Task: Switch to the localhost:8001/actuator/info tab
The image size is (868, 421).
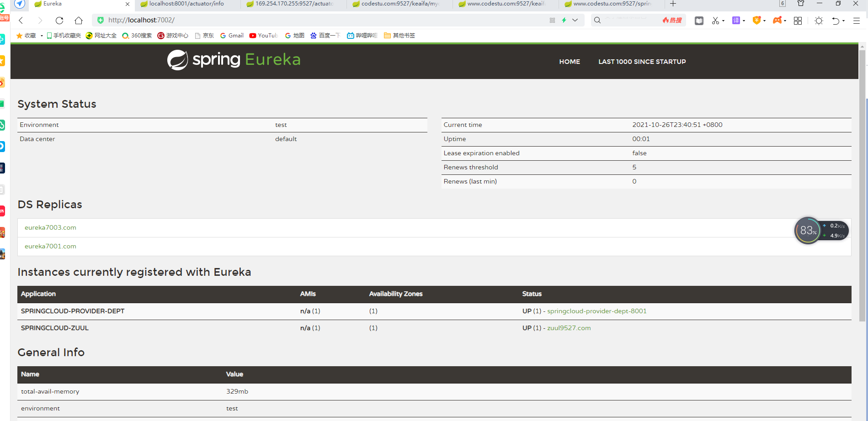Action: click(187, 4)
